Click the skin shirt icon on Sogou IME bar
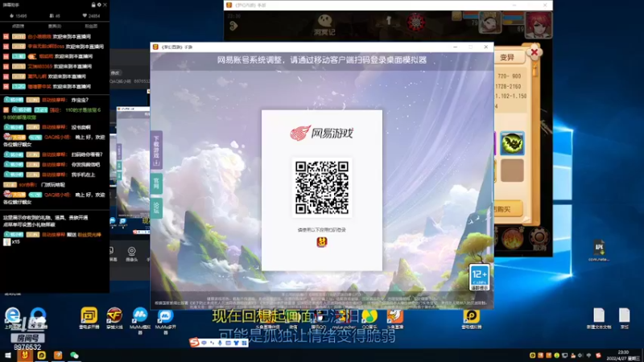644x362 pixels. 236,343
